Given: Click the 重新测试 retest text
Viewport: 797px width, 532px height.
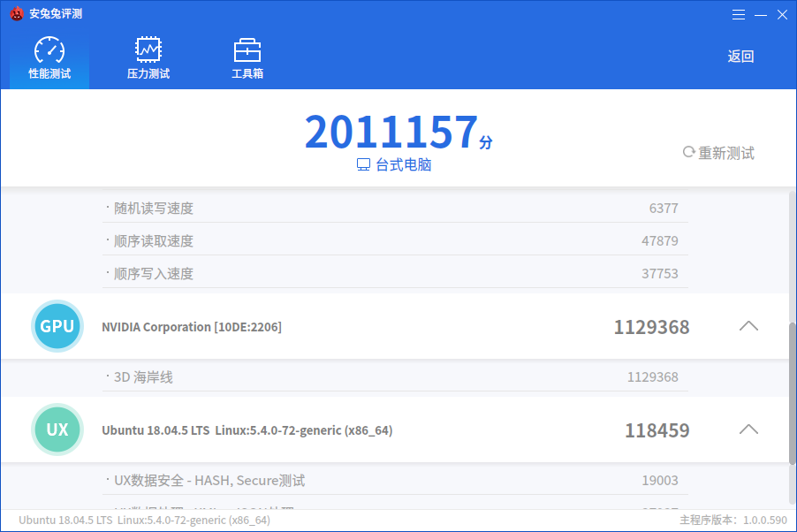Looking at the screenshot, I should 726,153.
